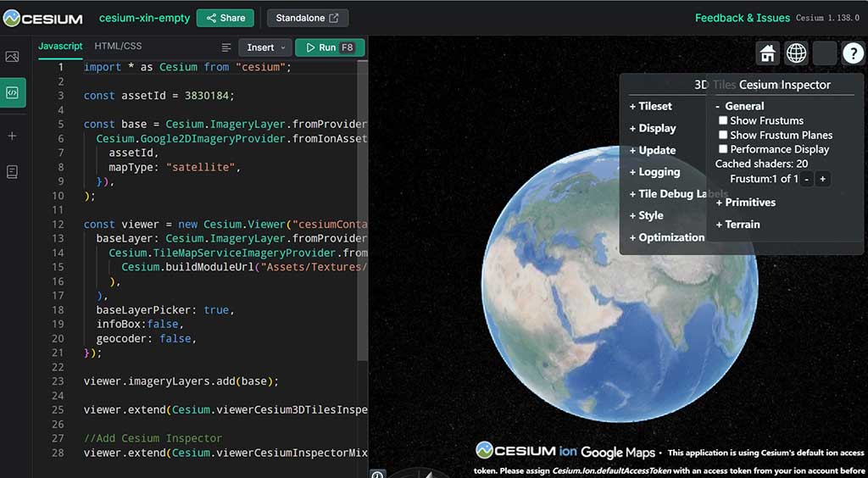Viewport: 868px width, 478px height.
Task: Expand the Primitives section
Action: (x=745, y=203)
